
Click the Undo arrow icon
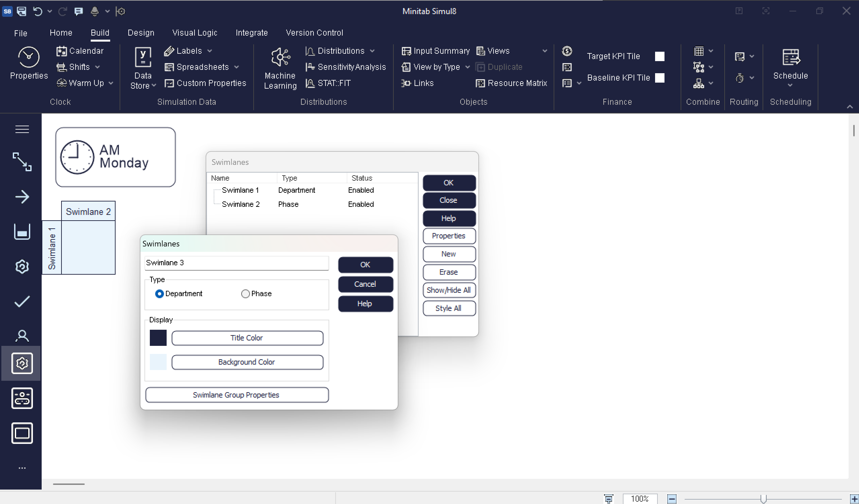click(38, 11)
